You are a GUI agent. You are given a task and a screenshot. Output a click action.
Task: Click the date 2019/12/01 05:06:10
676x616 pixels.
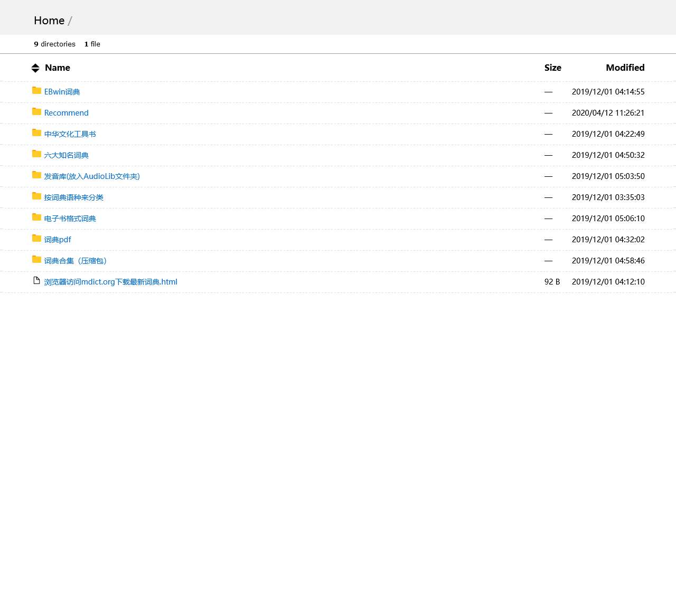pos(608,219)
